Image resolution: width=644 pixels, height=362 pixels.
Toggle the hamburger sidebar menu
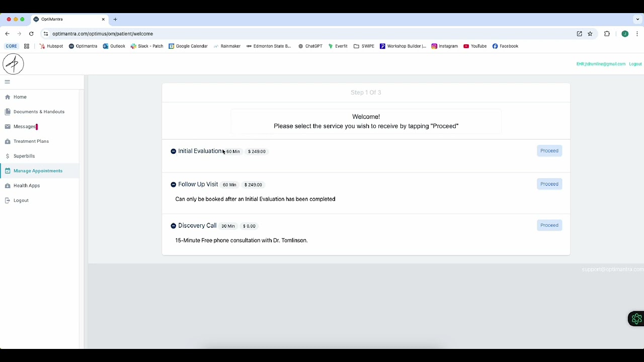coord(7,82)
